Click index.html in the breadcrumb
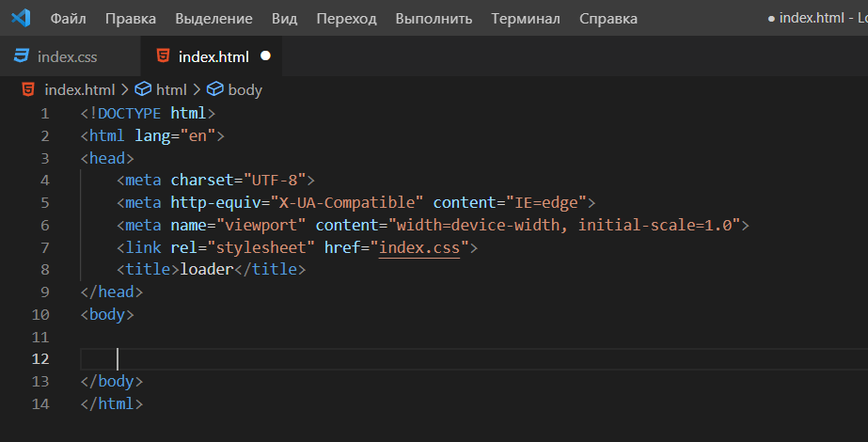This screenshot has height=442, width=868. click(x=80, y=89)
